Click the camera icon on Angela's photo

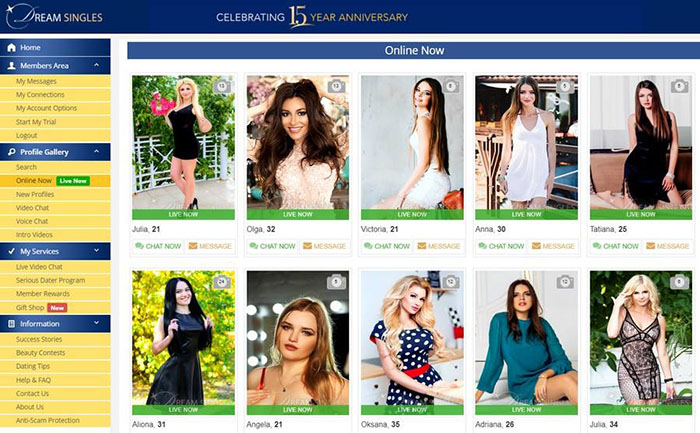(x=336, y=282)
